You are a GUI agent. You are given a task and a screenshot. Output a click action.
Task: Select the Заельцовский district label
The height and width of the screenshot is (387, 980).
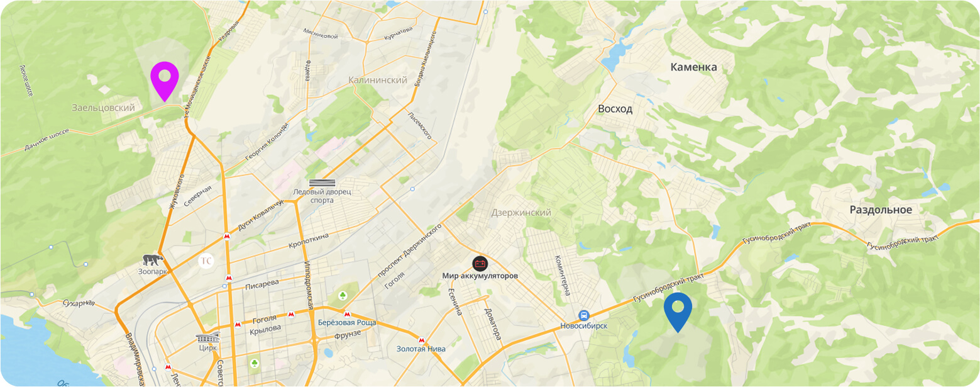pos(103,108)
